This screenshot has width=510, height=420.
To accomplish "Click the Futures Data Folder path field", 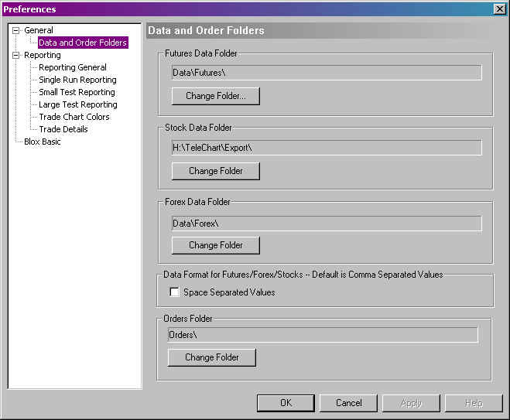I will [326, 73].
